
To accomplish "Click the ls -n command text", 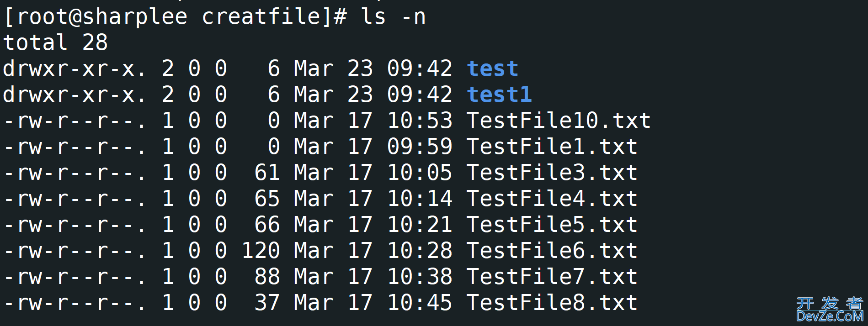I will coord(394,17).
